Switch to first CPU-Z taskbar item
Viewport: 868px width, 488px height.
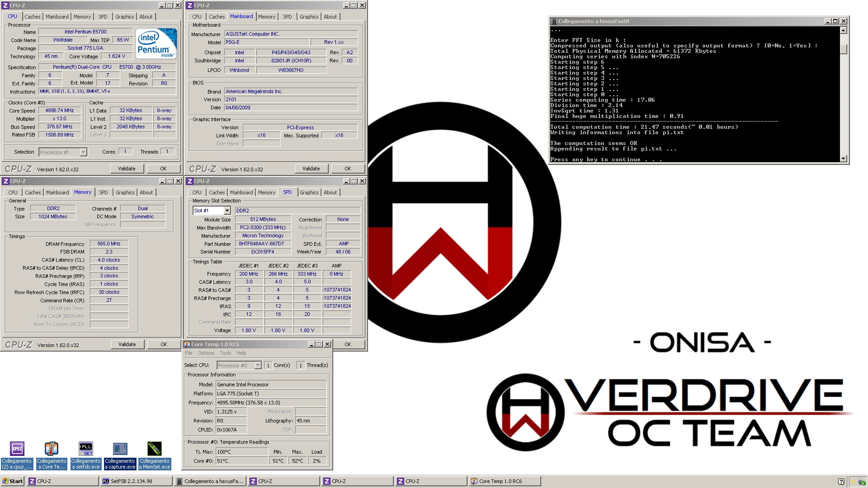pyautogui.click(x=62, y=481)
